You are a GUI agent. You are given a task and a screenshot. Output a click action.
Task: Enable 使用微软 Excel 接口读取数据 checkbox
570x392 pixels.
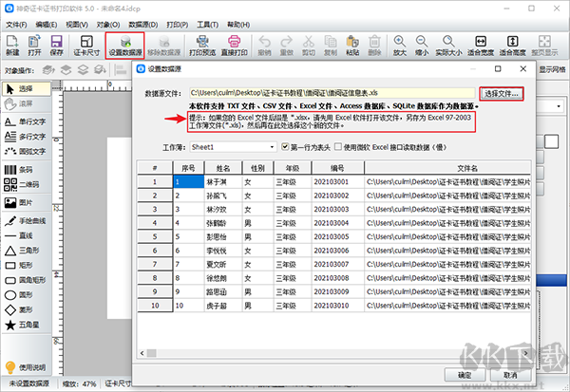pos(338,147)
